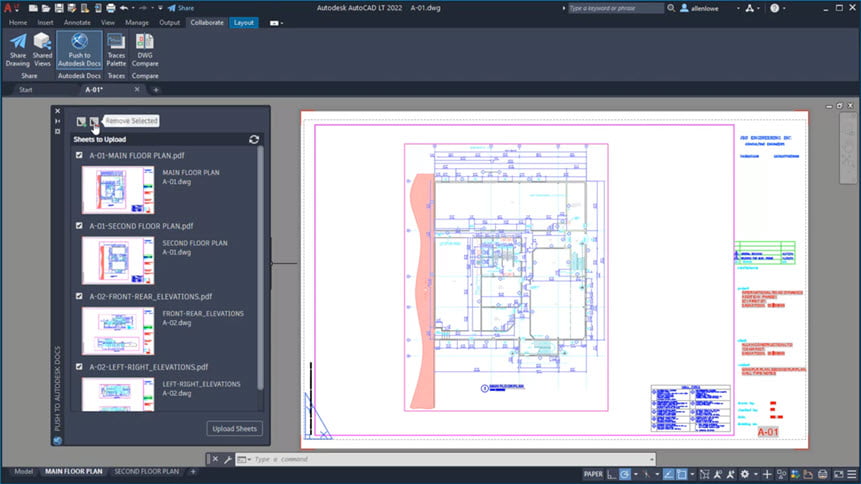The image size is (861, 484).
Task: Click the command line customize wrench icon
Action: click(227, 459)
